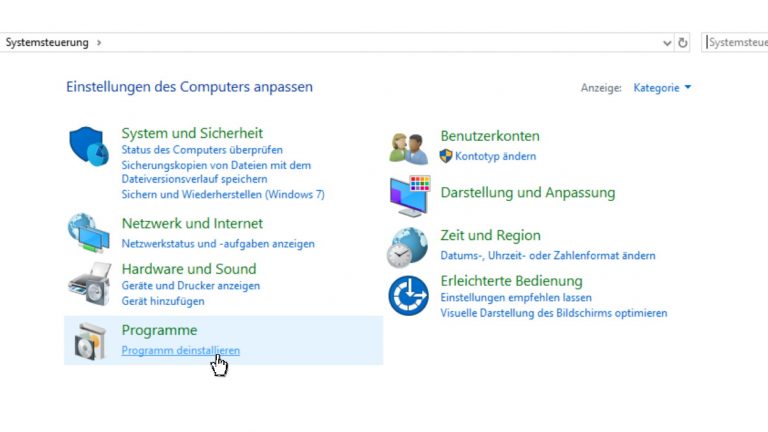Click the System und Sicherheit shield icon
The height and width of the screenshot is (432, 768).
tap(89, 146)
